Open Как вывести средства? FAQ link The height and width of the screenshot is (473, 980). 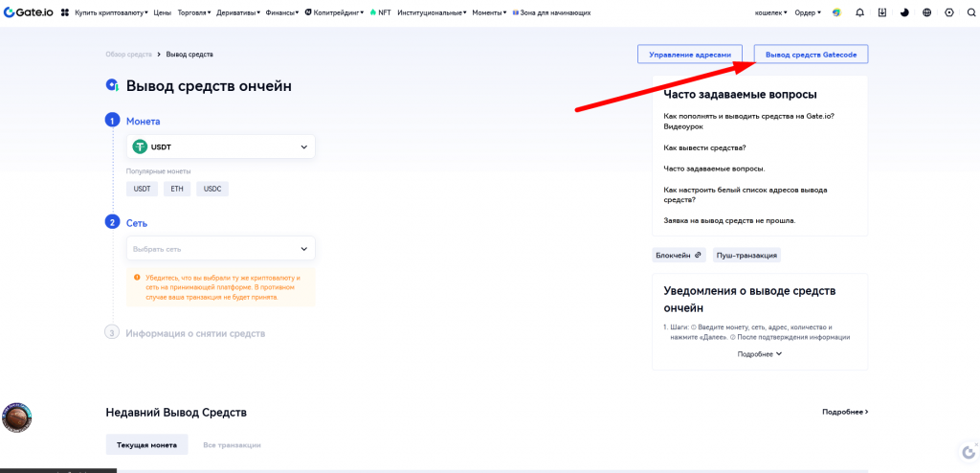(x=704, y=147)
